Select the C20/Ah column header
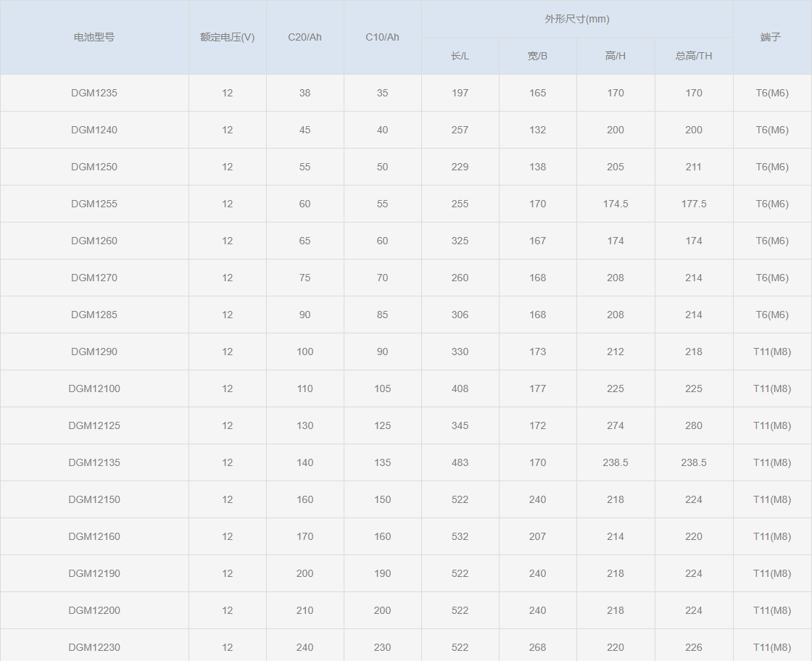Viewport: 812px width, 661px height. [304, 37]
